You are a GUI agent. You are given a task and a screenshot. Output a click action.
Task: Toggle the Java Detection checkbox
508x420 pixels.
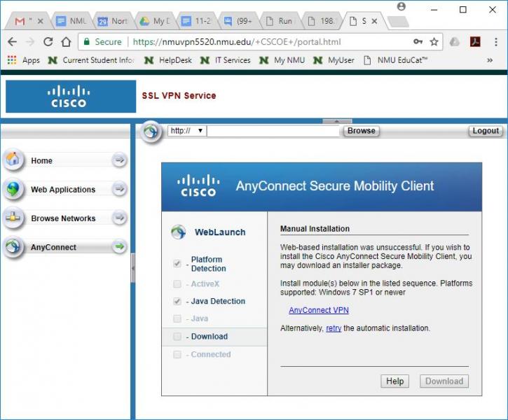(x=177, y=301)
